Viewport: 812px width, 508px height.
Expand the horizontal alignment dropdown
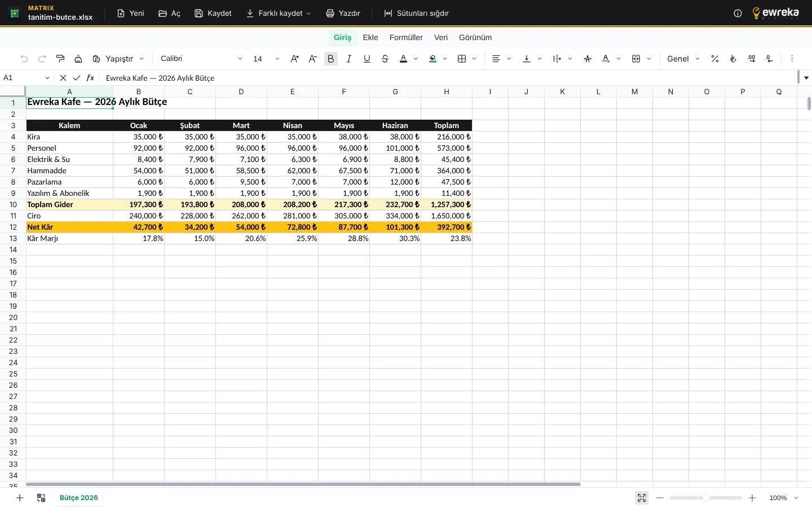click(509, 59)
